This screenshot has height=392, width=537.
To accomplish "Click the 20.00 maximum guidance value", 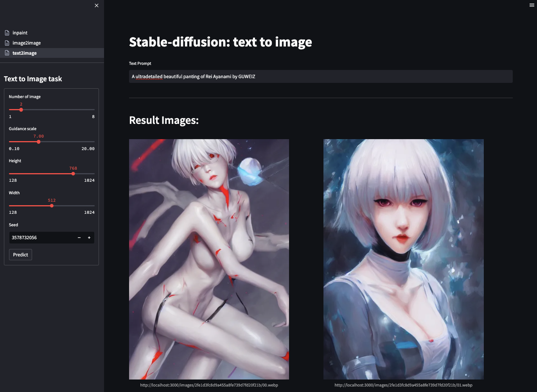I will [88, 149].
